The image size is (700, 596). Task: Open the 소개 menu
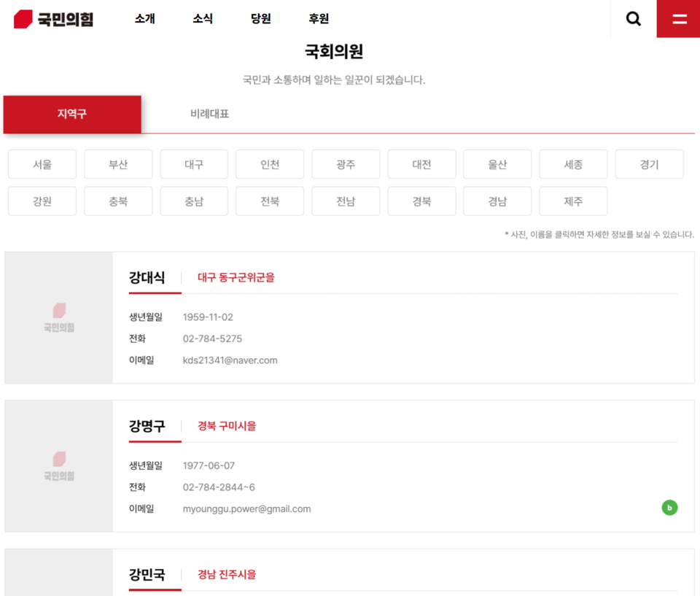(x=143, y=19)
